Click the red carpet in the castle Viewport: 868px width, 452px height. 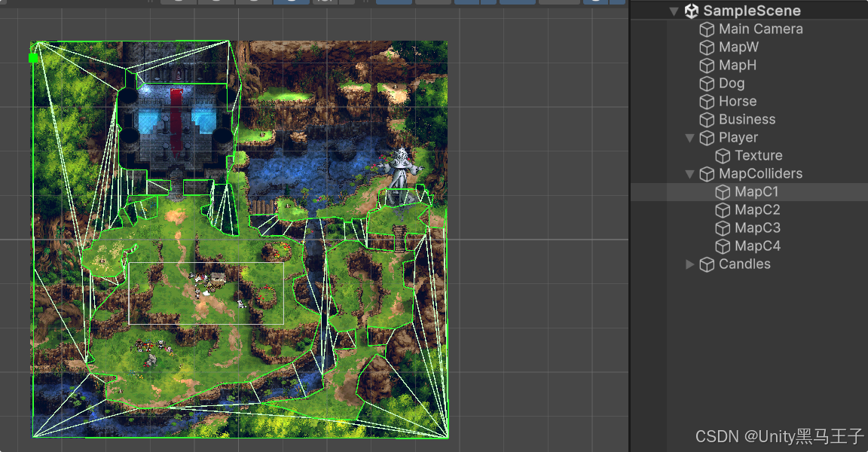point(176,119)
